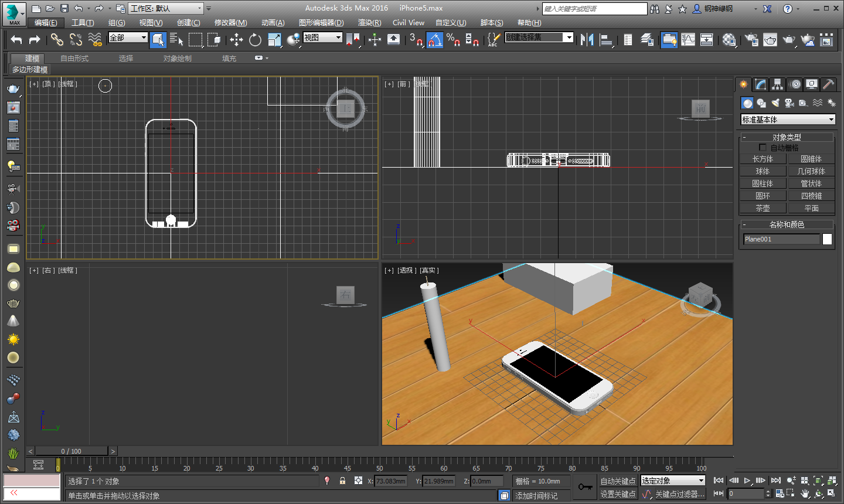Open the 选定对象 key filter dropdown
This screenshot has height=504, width=844.
coord(673,481)
